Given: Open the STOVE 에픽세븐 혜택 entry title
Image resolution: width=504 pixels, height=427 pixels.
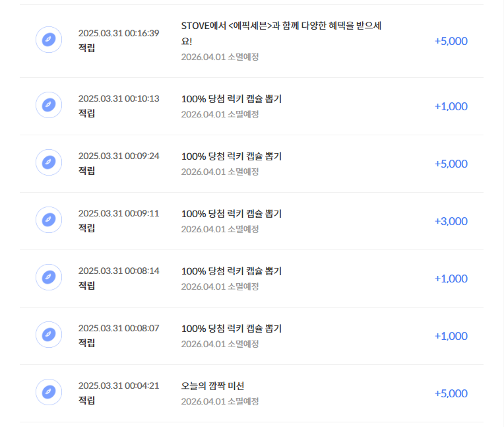Looking at the screenshot, I should (x=281, y=34).
